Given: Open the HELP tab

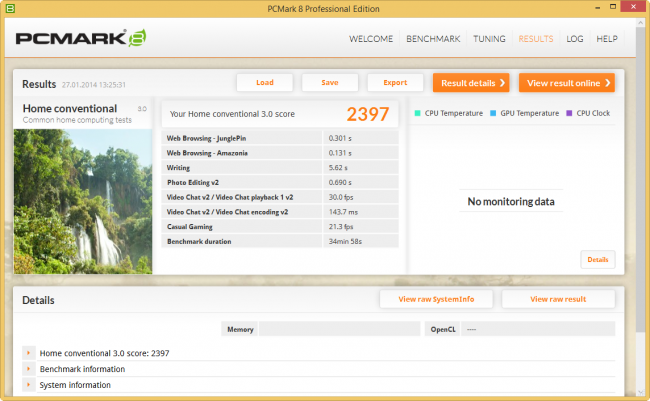Looking at the screenshot, I should 607,39.
